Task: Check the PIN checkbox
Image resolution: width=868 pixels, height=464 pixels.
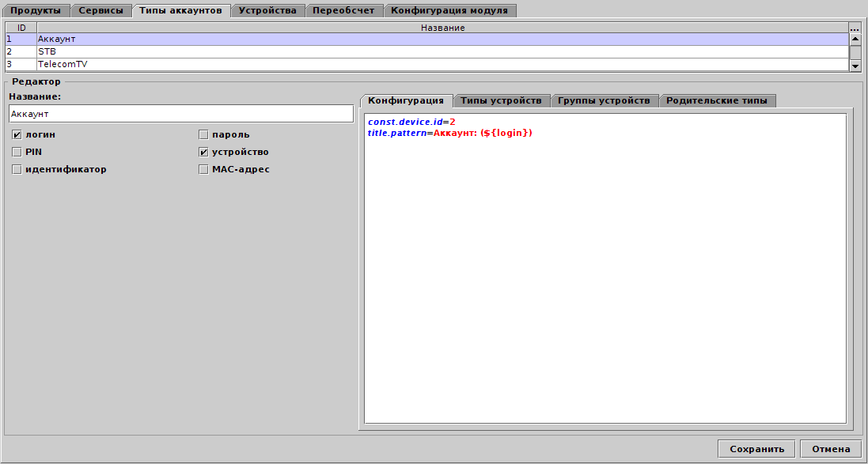Action: (x=16, y=152)
